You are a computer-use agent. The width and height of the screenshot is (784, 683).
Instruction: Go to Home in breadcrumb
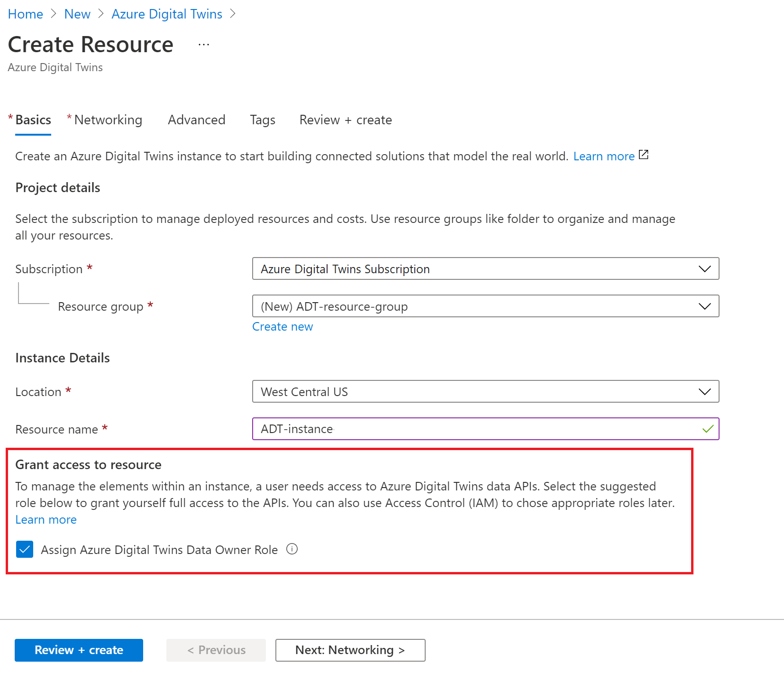26,14
